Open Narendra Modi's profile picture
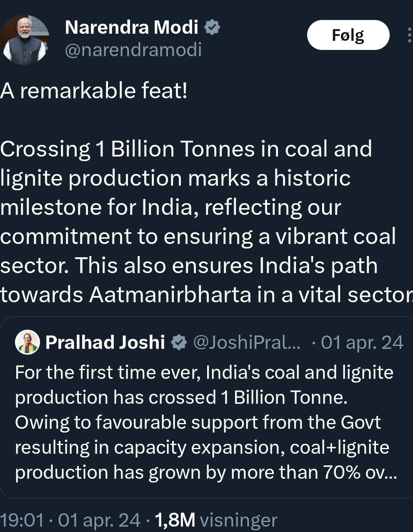 click(x=26, y=40)
